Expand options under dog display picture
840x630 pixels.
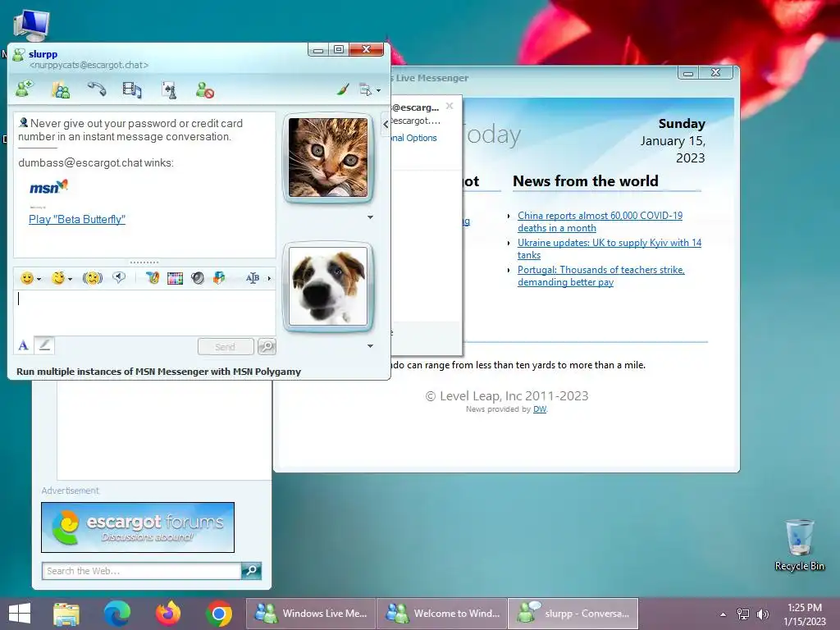coord(370,345)
